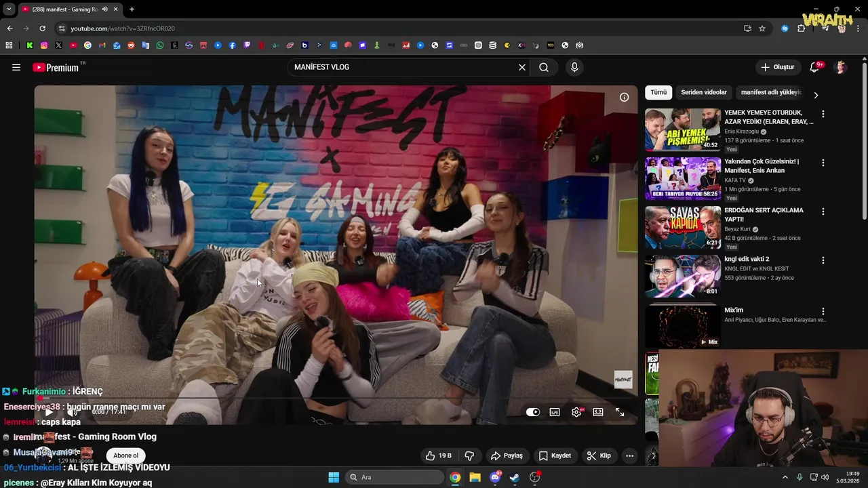Bookmark this page with the star
The image size is (868, 488).
(762, 28)
